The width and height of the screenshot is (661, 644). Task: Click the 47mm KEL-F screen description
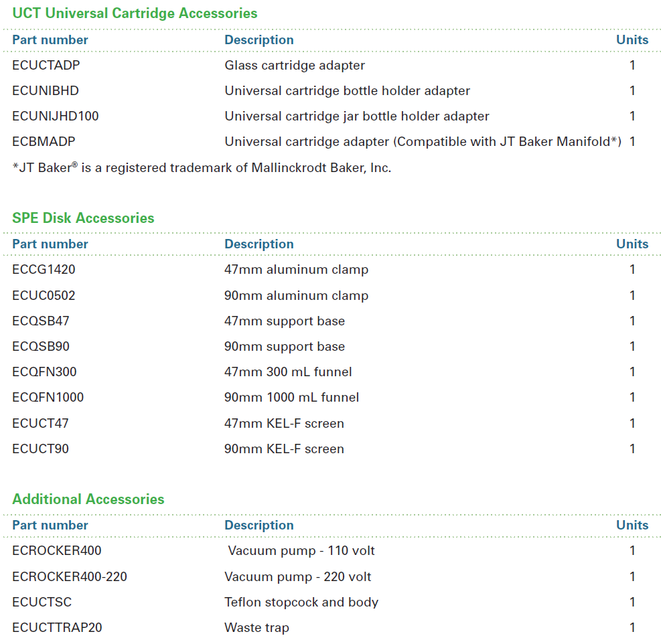click(284, 424)
